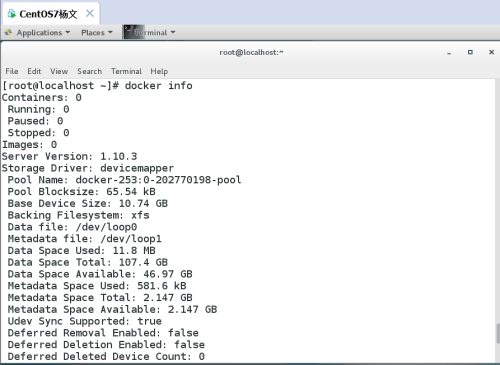Viewport: 500px width, 365px height.
Task: Open the Help menu
Action: [159, 71]
